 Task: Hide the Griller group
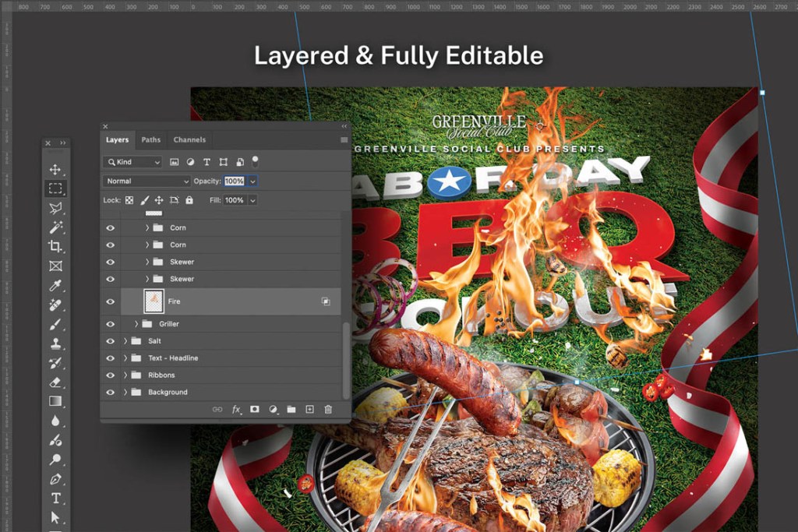[x=111, y=324]
